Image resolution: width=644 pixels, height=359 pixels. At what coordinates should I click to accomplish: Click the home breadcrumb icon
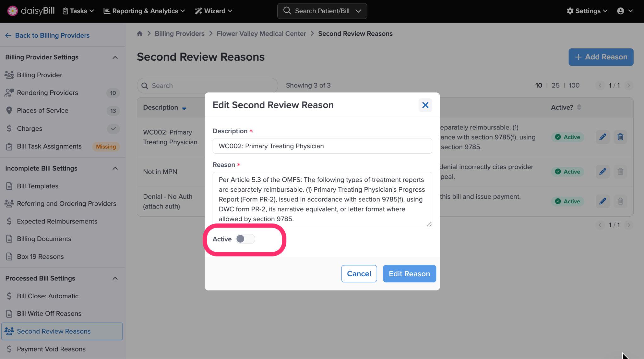pos(140,34)
